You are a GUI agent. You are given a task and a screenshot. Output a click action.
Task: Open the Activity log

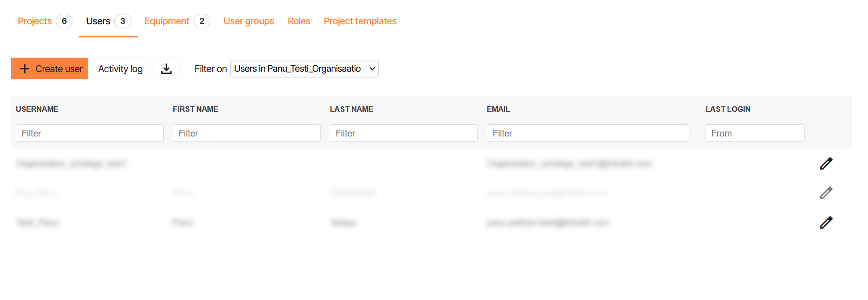(x=120, y=68)
